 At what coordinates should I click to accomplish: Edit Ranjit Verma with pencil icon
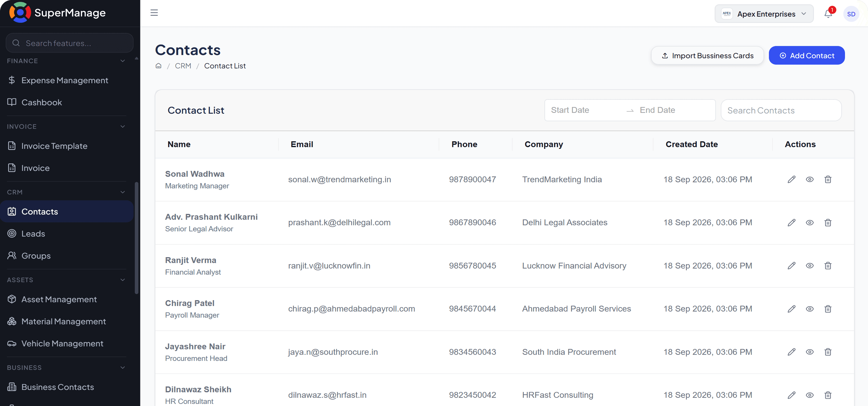[x=792, y=266]
